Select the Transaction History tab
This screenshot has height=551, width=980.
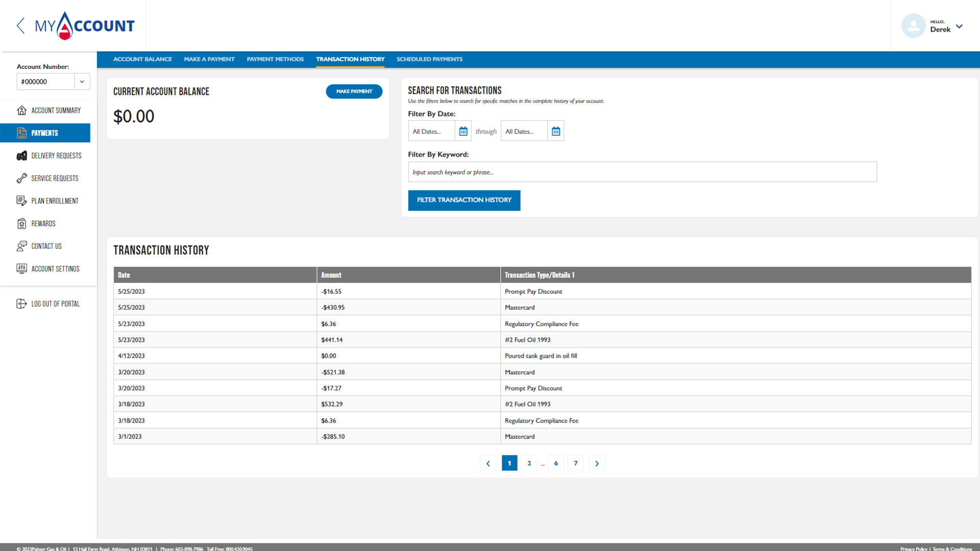(x=350, y=59)
